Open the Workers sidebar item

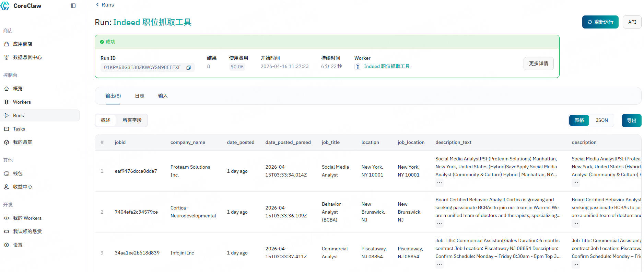[x=22, y=102]
